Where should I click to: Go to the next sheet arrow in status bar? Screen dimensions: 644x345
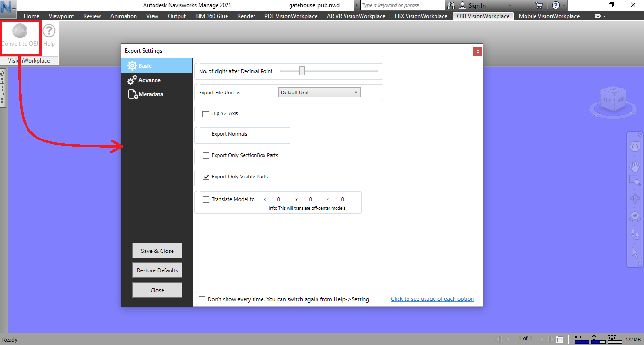point(542,339)
